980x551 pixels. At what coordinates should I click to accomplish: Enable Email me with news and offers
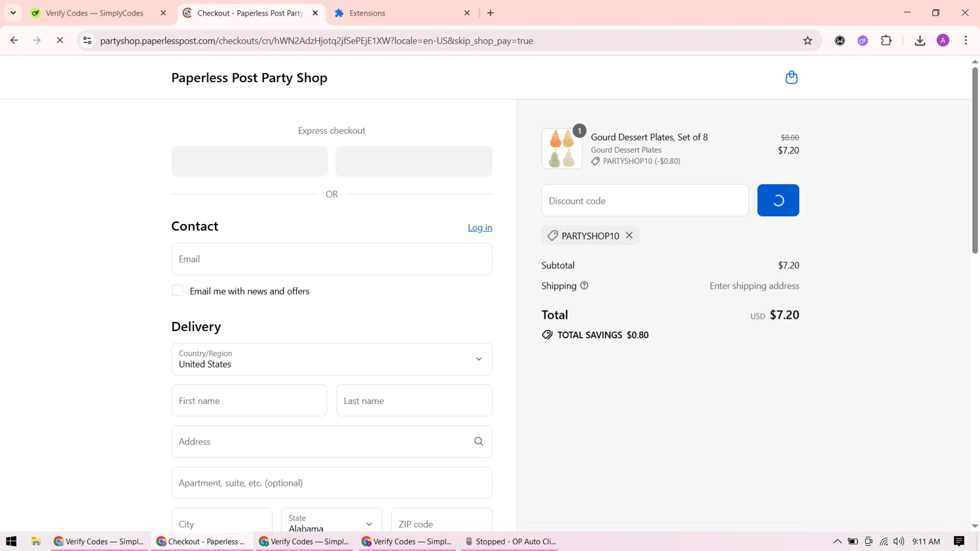click(178, 291)
